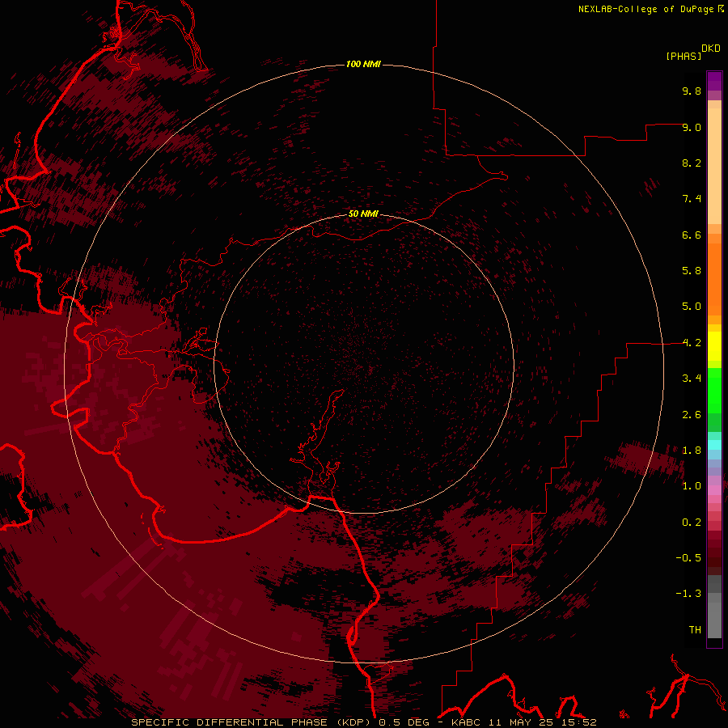Image resolution: width=728 pixels, height=728 pixels.
Task: Select the 9.8 value on the color scale
Action: [692, 91]
